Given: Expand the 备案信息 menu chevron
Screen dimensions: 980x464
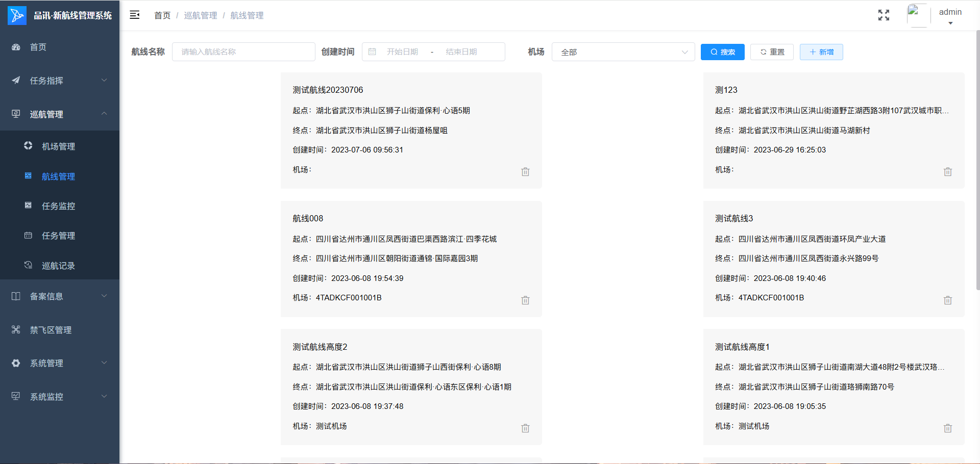Looking at the screenshot, I should tap(104, 296).
